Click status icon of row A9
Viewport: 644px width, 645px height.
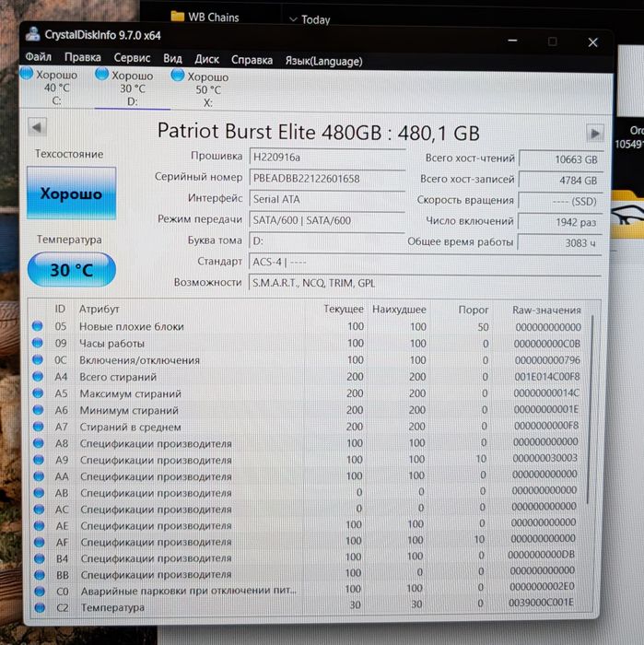click(39, 460)
